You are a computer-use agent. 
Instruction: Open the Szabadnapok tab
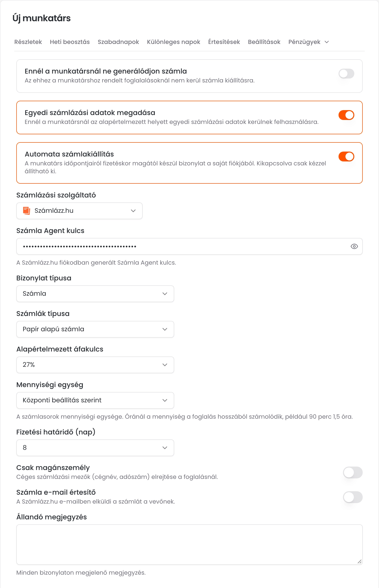tap(118, 42)
